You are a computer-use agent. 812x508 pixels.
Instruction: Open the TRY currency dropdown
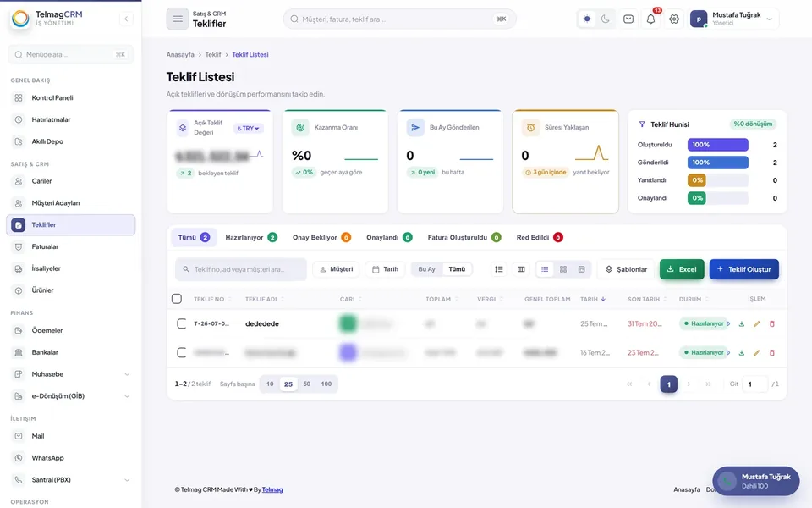point(249,128)
